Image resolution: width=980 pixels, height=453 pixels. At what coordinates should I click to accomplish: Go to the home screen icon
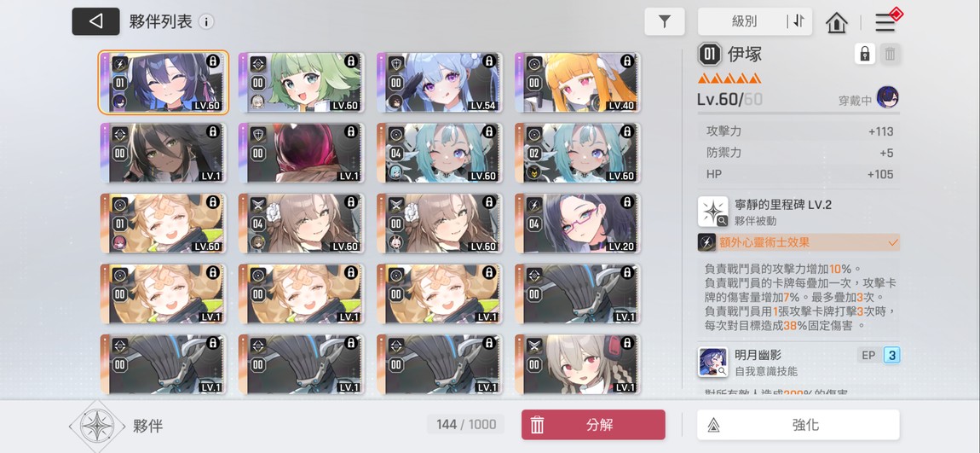(x=836, y=22)
